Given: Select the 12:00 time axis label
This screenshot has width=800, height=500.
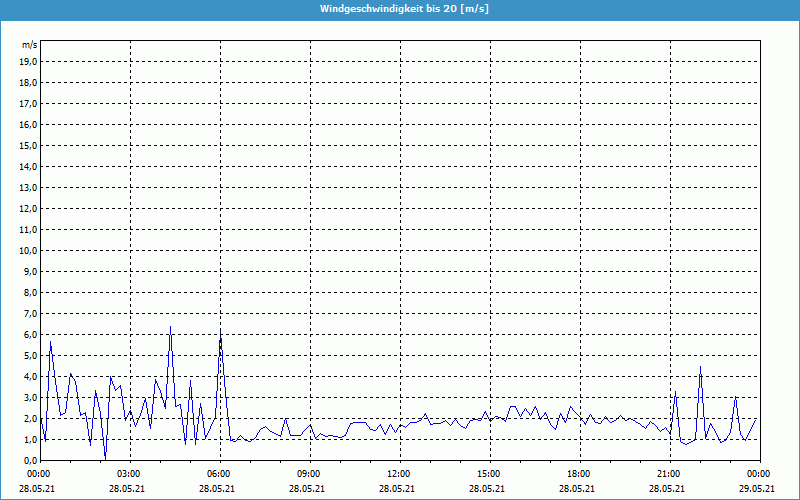Looking at the screenshot, I should [x=399, y=473].
